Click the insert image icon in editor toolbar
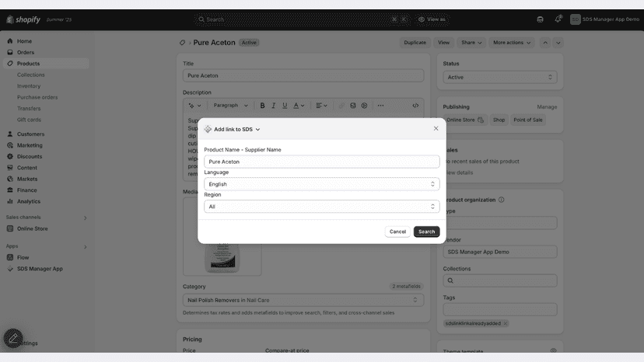The width and height of the screenshot is (644, 362). coord(353,106)
